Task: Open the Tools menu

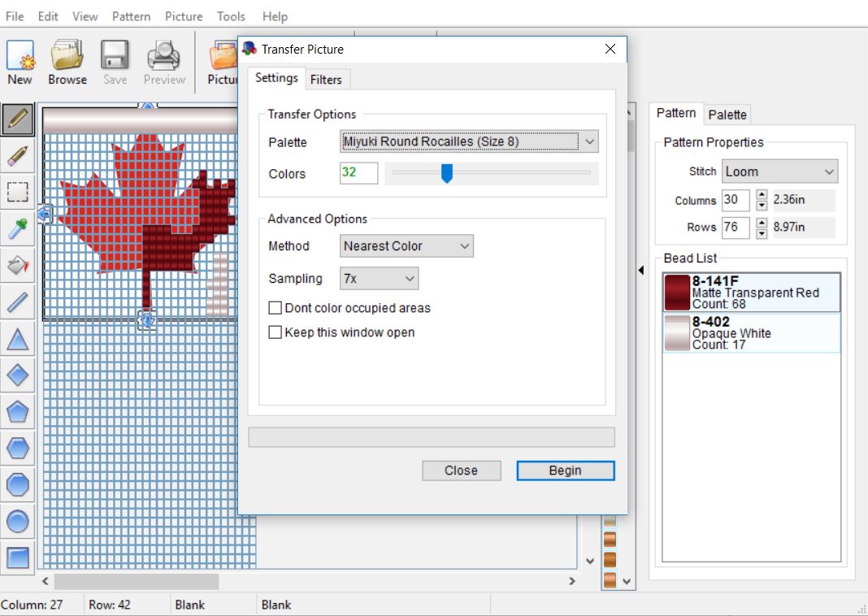Action: 231,16
